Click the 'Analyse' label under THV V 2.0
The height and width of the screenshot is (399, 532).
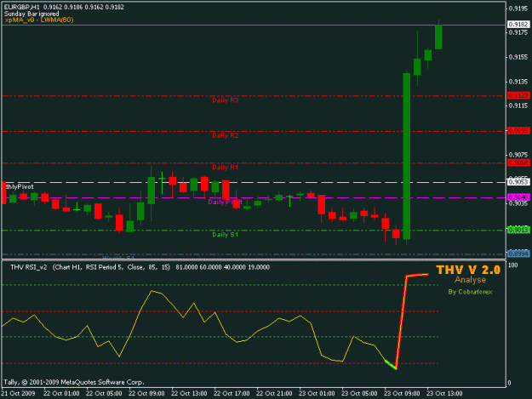pos(470,280)
